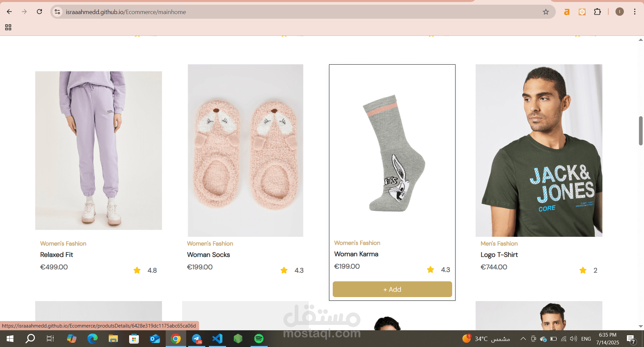
Task: Click the page vertical scrollbar thumb
Action: (x=641, y=131)
